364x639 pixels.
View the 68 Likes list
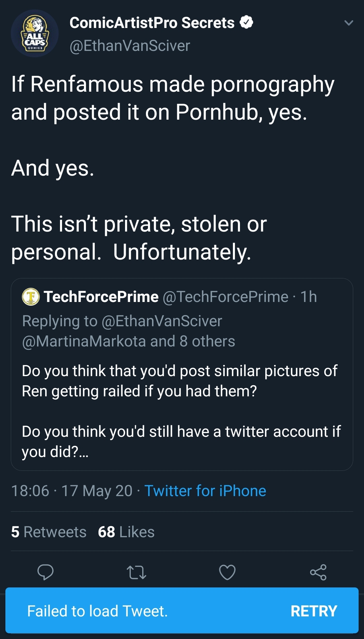click(126, 532)
